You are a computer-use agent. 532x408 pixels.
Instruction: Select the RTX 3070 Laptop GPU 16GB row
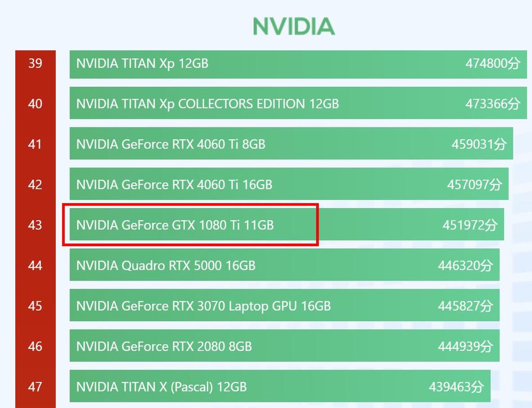pyautogui.click(x=285, y=305)
